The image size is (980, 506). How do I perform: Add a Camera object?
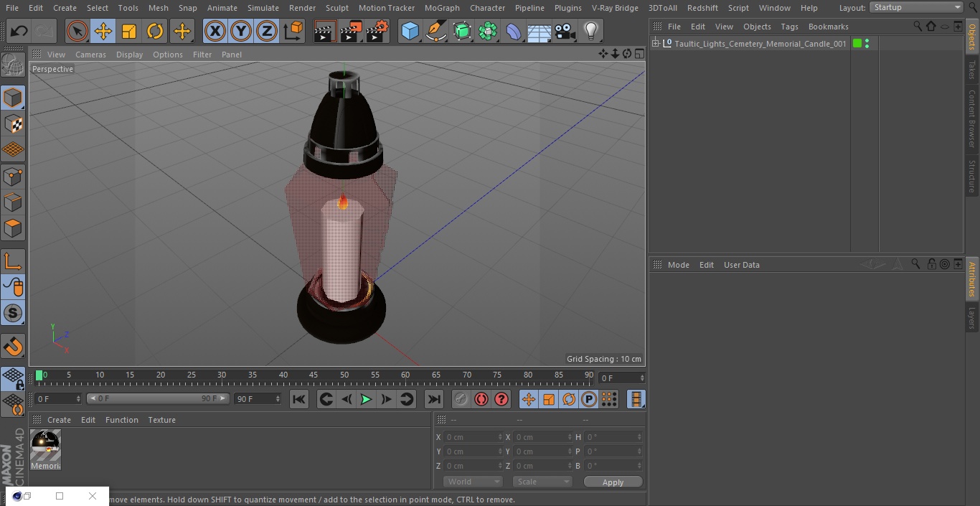[565, 32]
